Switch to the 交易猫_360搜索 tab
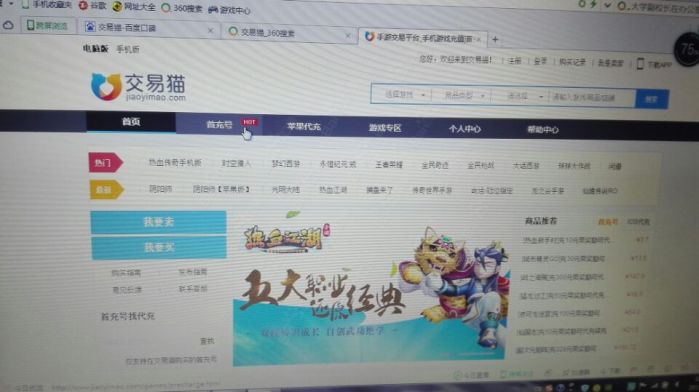 (x=288, y=33)
